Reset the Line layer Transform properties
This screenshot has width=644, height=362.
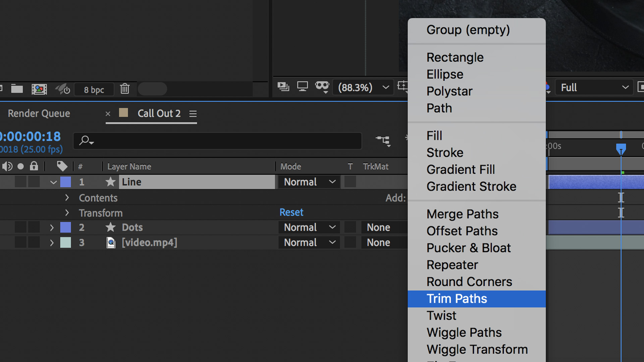coord(291,212)
